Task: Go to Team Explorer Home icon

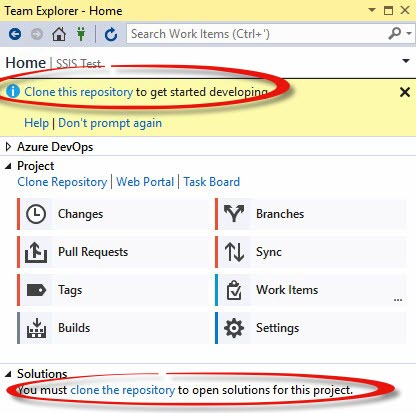Action: (x=59, y=34)
